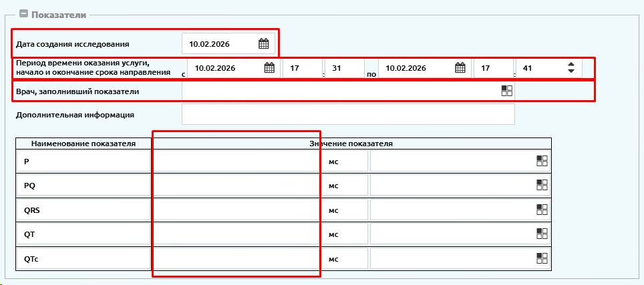Increase end minutes with up arrow
This screenshot has height=285, width=644.
[571, 64]
